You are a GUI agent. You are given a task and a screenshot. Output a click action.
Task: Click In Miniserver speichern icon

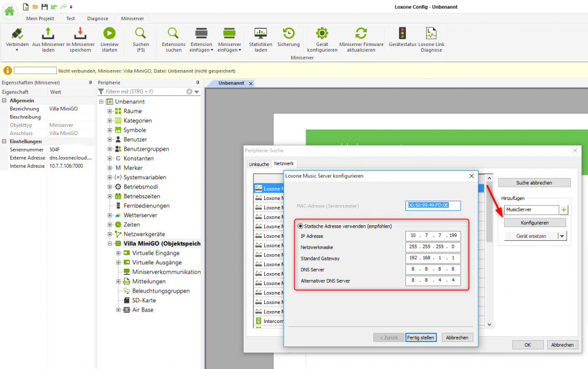(80, 34)
